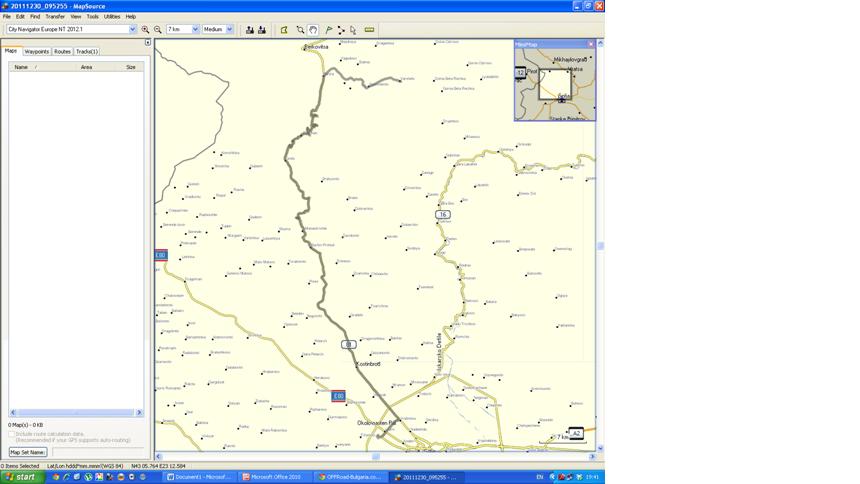The height and width of the screenshot is (484, 860).
Task: Click the A2 shield on map
Action: click(576, 434)
